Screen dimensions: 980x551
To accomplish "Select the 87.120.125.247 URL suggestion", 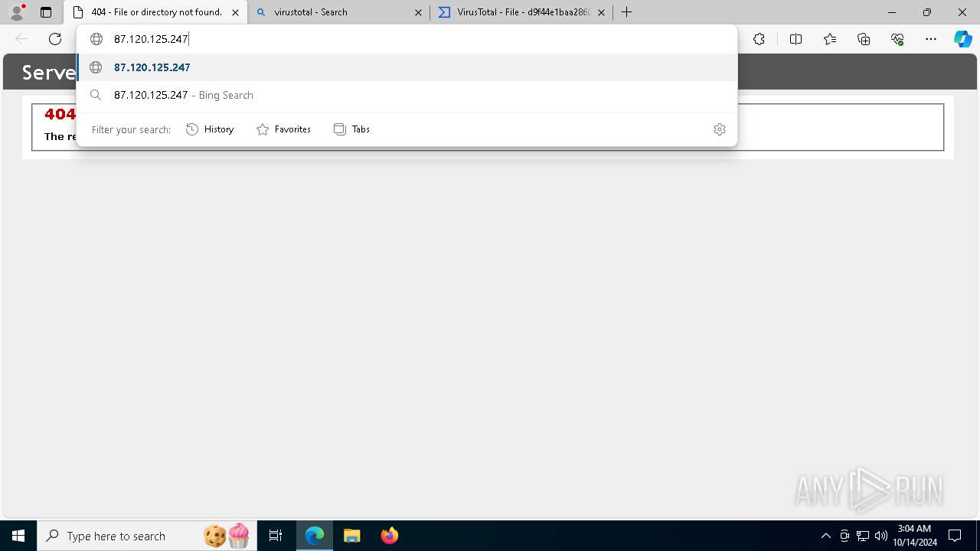I will coord(407,67).
